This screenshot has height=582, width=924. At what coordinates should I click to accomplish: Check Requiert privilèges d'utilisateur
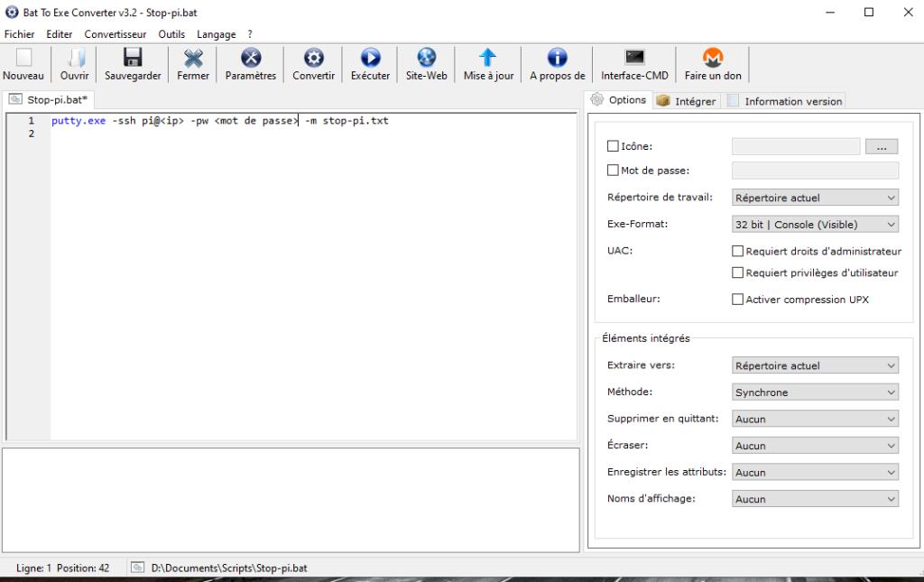[737, 273]
